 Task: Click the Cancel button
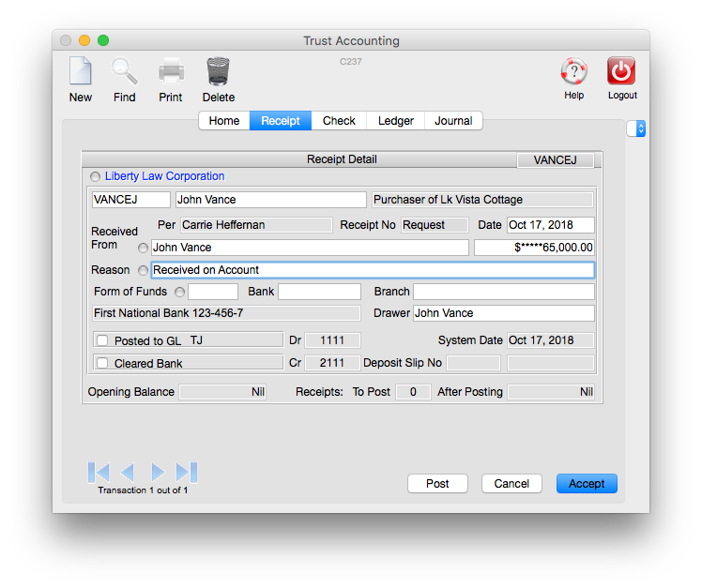[511, 484]
